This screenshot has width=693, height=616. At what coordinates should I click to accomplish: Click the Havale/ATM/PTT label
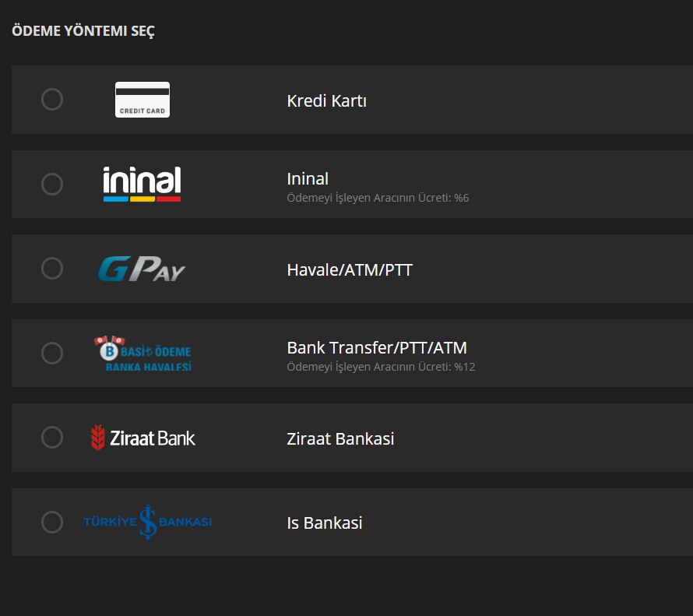(350, 270)
